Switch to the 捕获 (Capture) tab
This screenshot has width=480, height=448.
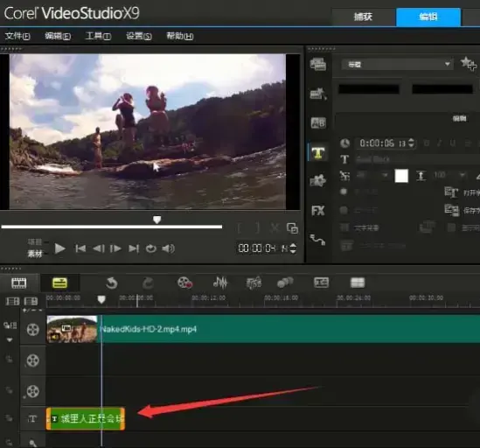point(364,17)
